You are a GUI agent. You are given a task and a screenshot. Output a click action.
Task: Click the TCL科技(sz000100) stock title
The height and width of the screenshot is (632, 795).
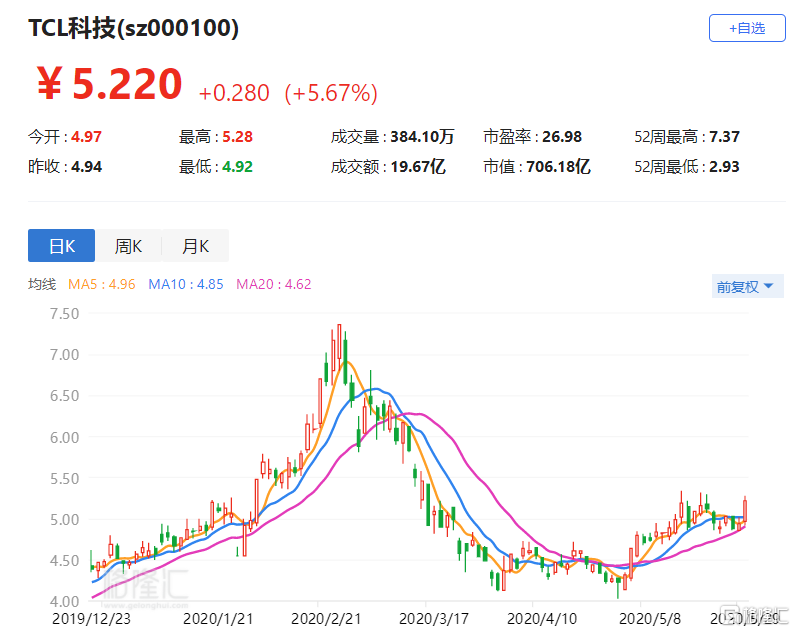tap(133, 29)
